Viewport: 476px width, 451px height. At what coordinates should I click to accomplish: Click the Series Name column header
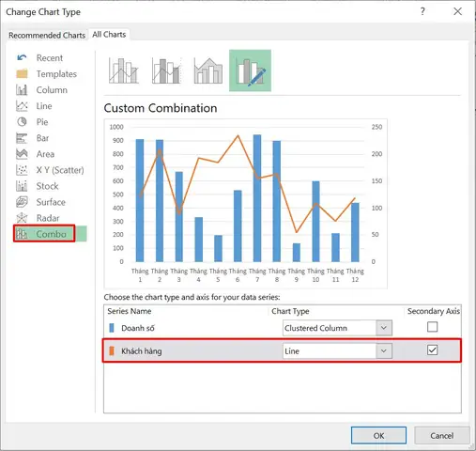pos(130,311)
